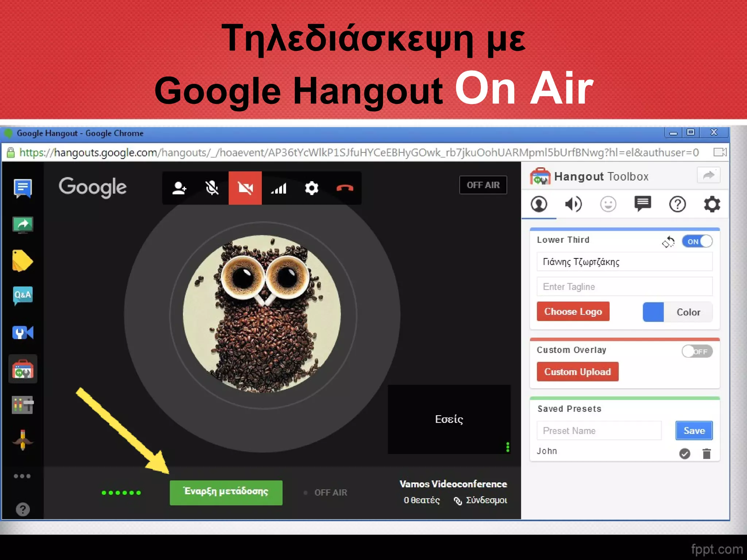Click the address bar URL
This screenshot has width=747, height=560.
[359, 152]
